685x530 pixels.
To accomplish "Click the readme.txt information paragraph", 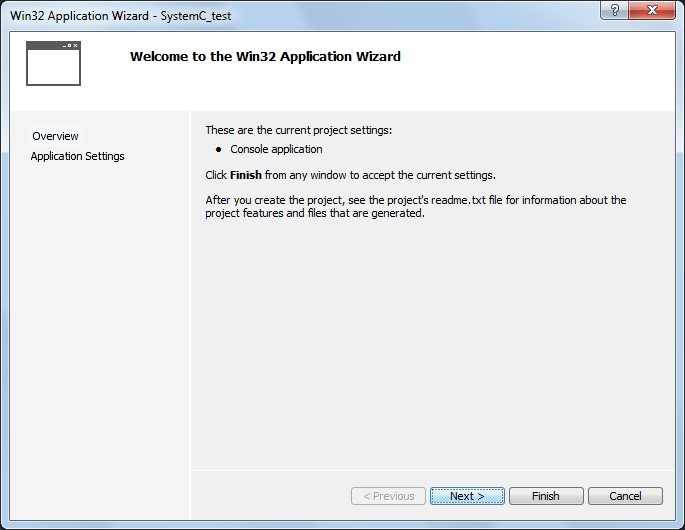I will (x=415, y=206).
